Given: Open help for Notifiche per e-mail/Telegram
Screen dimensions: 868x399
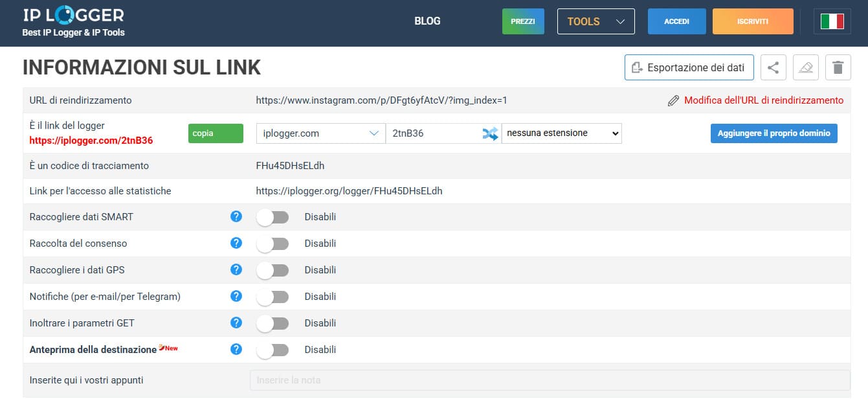Looking at the screenshot, I should [x=236, y=296].
